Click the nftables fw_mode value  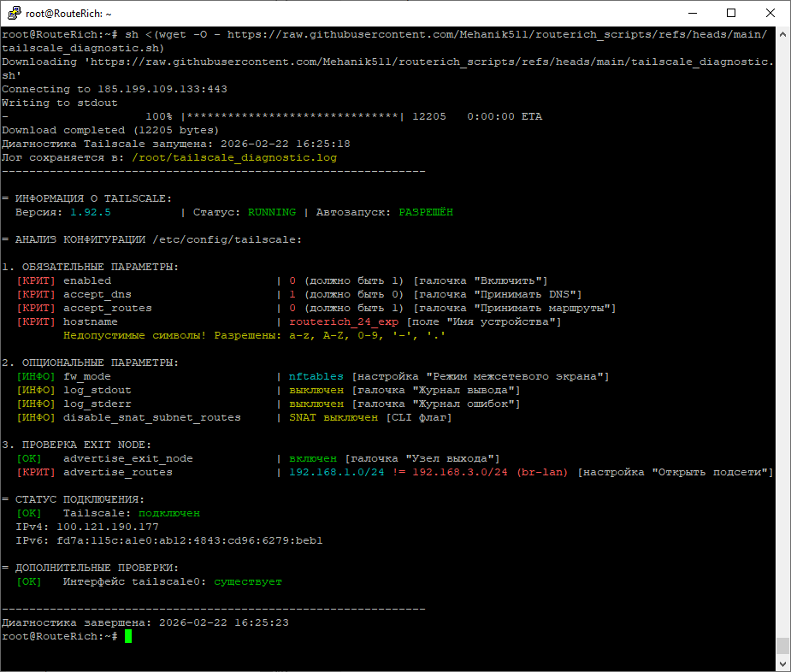(x=316, y=376)
